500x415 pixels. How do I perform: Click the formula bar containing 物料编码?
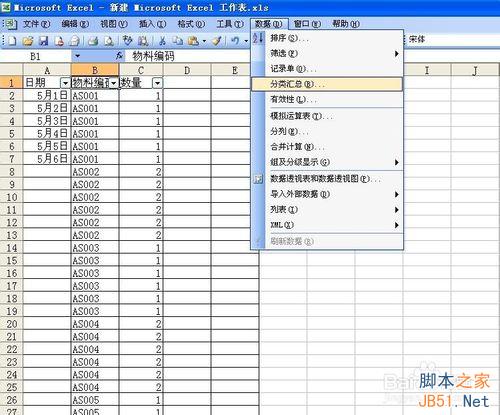coord(188,56)
